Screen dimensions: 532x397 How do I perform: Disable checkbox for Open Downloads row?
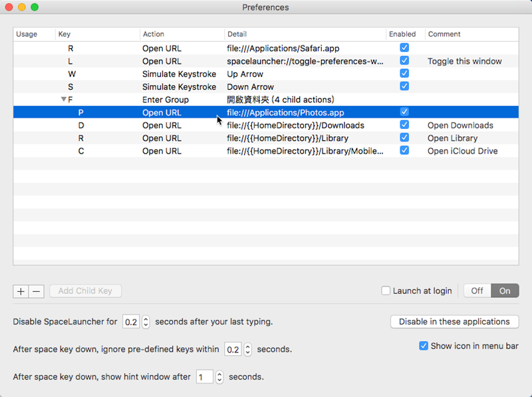pyautogui.click(x=404, y=125)
